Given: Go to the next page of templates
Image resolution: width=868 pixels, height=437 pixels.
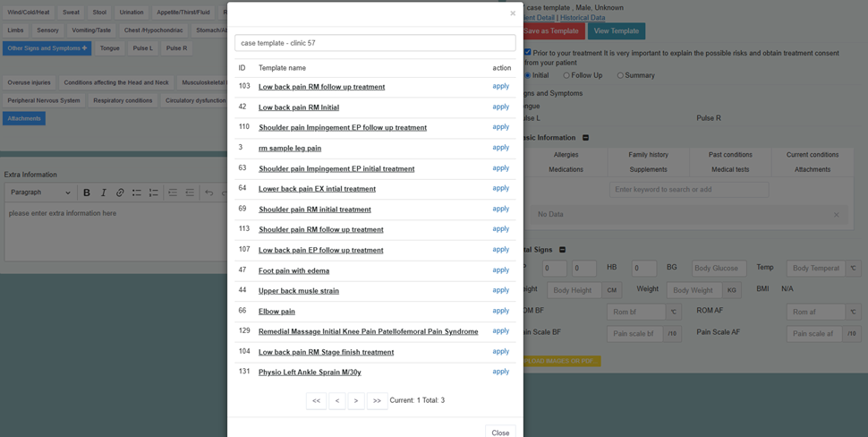Looking at the screenshot, I should tap(356, 401).
